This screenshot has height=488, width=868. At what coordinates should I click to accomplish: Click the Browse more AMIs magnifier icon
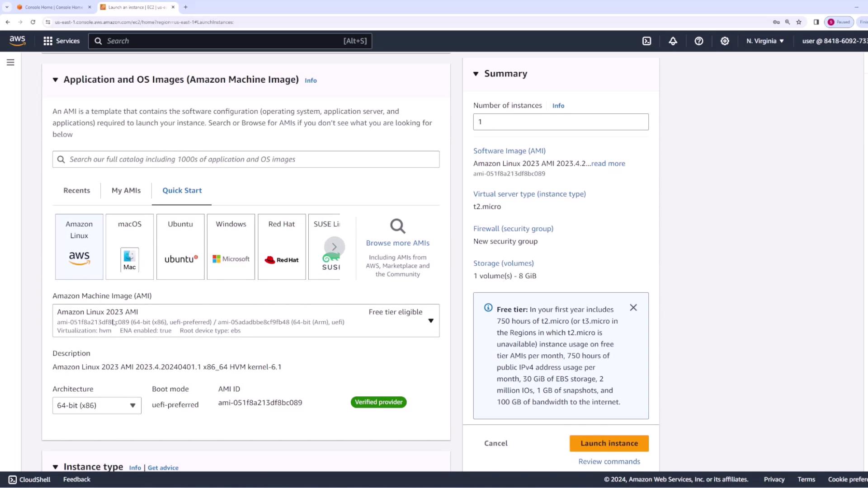(397, 226)
